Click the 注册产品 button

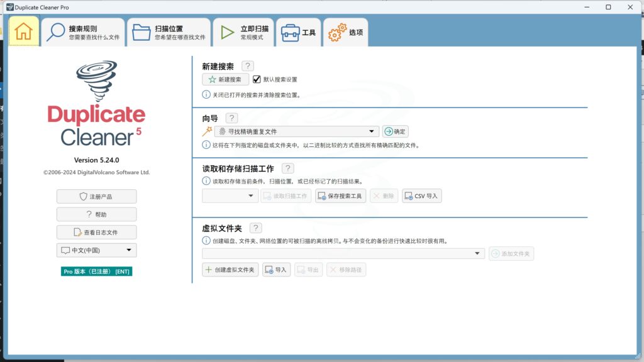click(x=96, y=197)
